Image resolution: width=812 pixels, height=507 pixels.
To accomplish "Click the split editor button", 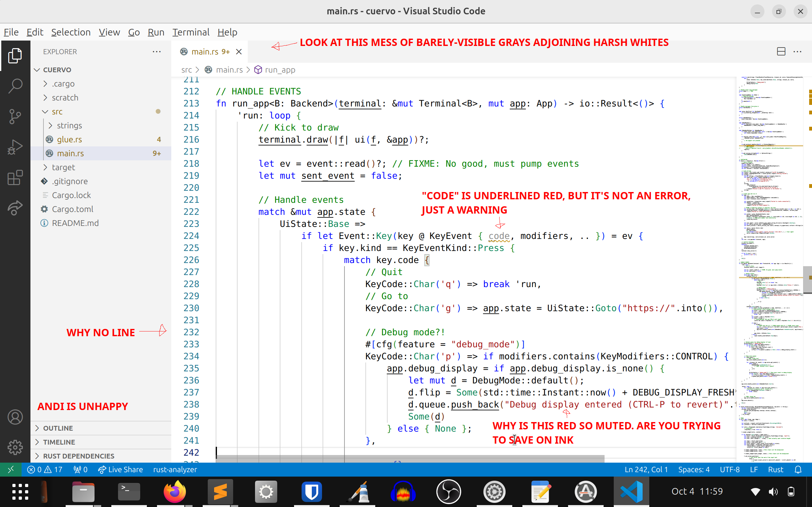I will point(781,51).
